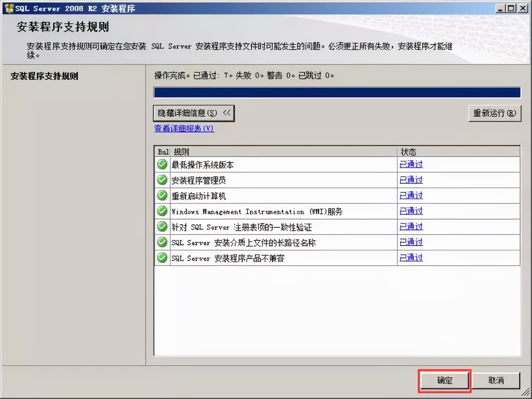The width and height of the screenshot is (532, 399).
Task: Click the green check icon beside 最低操作系统版本
Action: 162,164
